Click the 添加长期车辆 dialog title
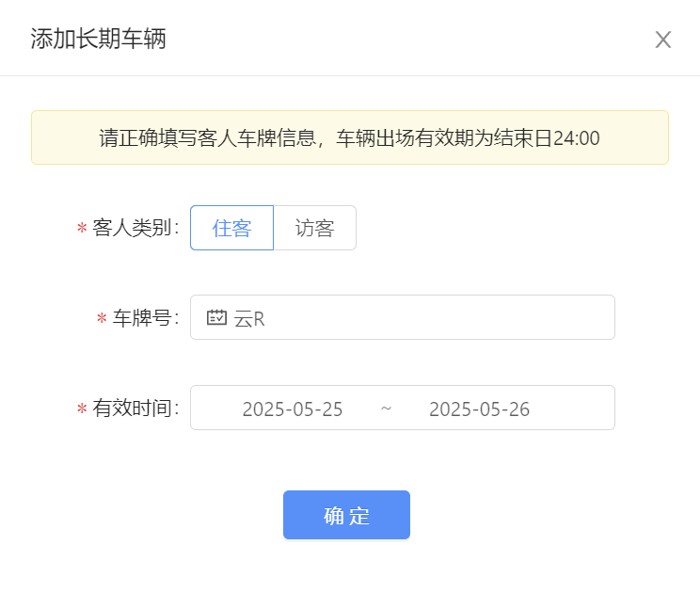This screenshot has height=609, width=700. click(x=98, y=39)
